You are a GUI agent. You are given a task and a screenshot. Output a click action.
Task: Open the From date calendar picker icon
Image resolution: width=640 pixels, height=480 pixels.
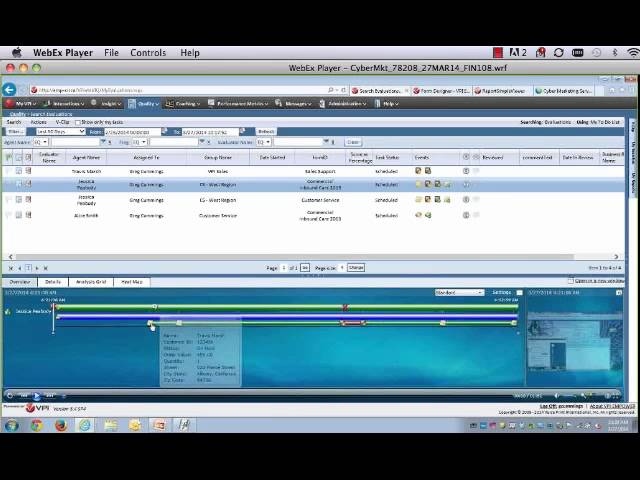click(x=164, y=131)
